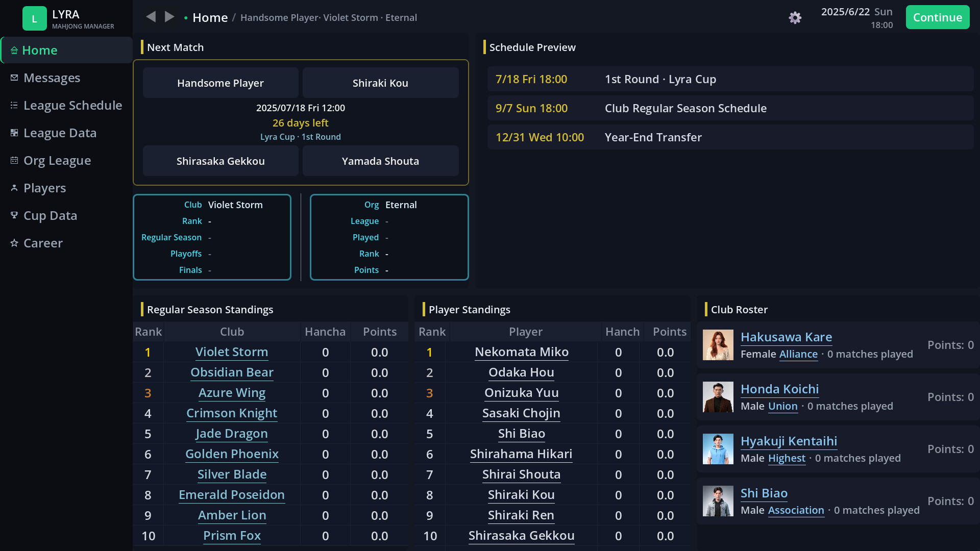The image size is (980, 551).
Task: Click the Career star icon
Action: pyautogui.click(x=14, y=243)
